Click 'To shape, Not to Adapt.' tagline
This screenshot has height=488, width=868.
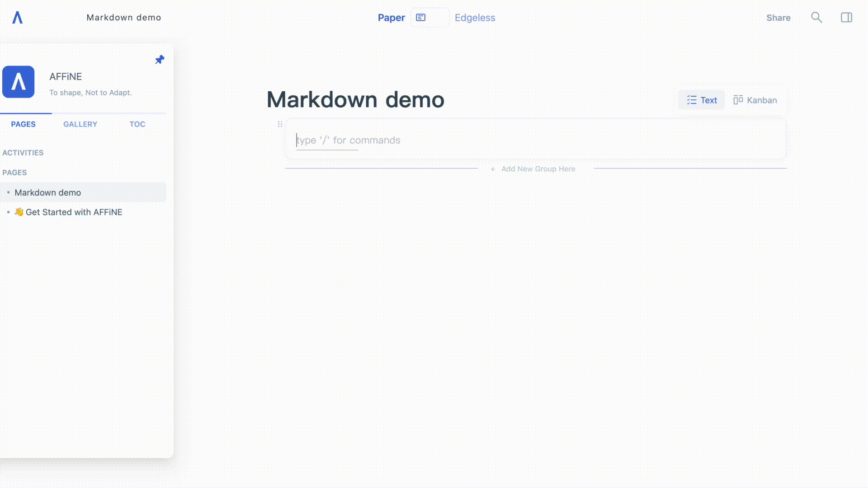pos(90,93)
